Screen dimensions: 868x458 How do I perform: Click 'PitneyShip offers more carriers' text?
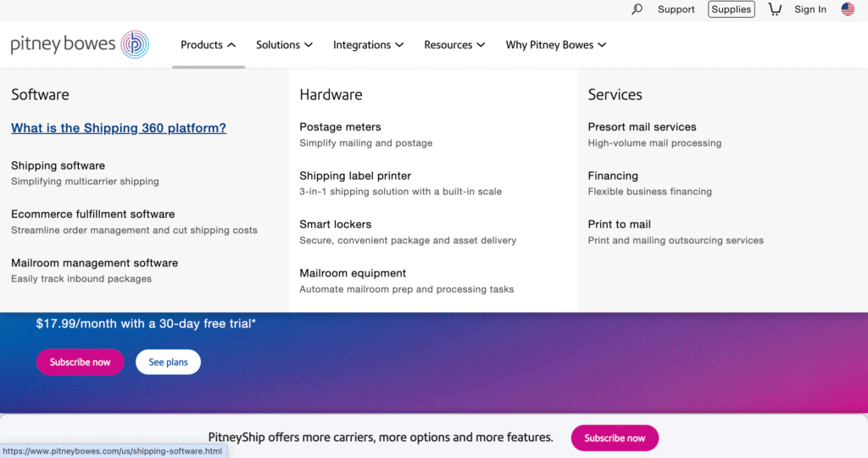coord(381,438)
